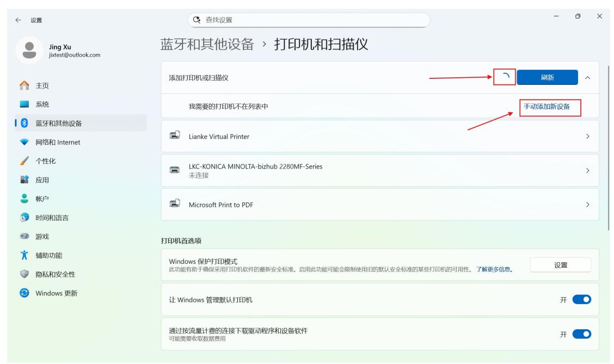Click the 个性化 paintbrush icon
Screen dimensions: 614x364
24,161
